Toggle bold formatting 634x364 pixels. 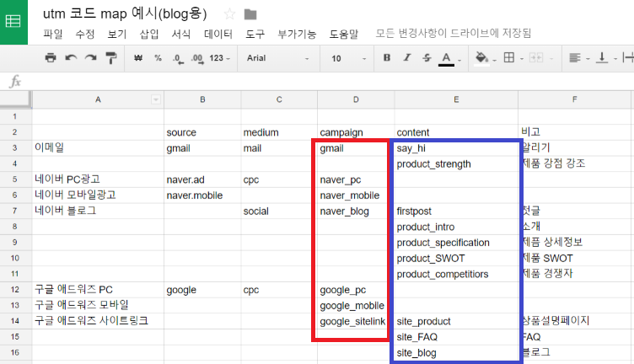pos(387,58)
